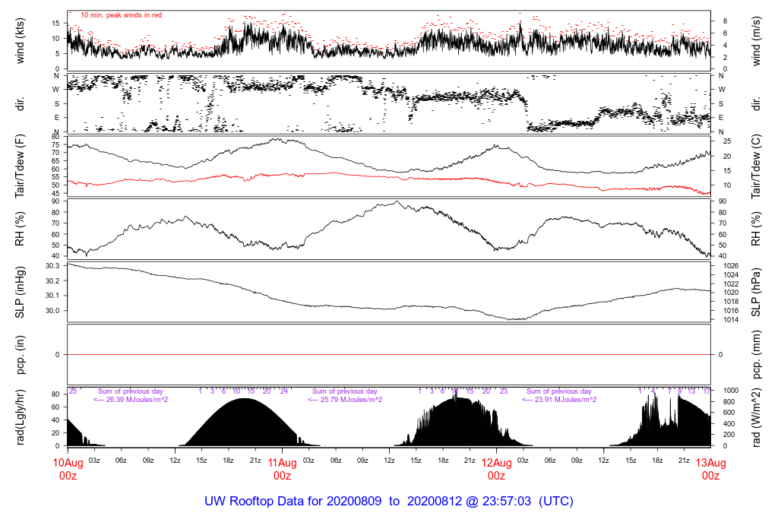Select the red '11Aug 00z' date marker
Image resolution: width=778 pixels, height=532 pixels.
282,469
